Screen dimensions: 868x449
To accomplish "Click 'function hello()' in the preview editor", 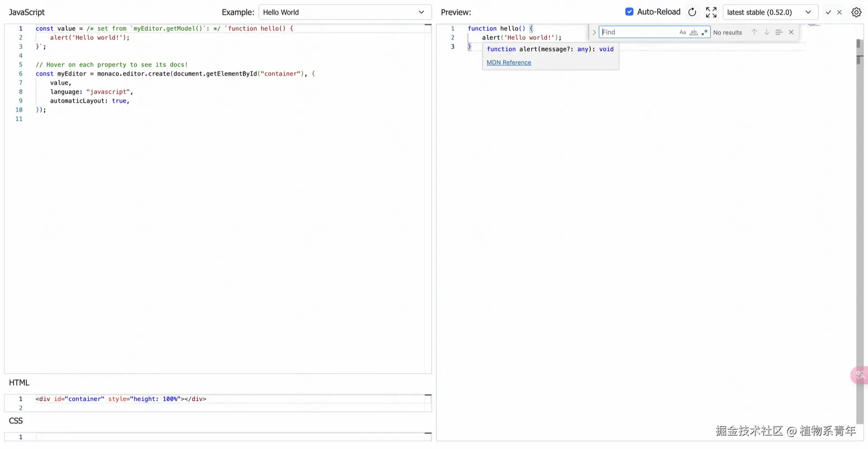I will pyautogui.click(x=496, y=28).
